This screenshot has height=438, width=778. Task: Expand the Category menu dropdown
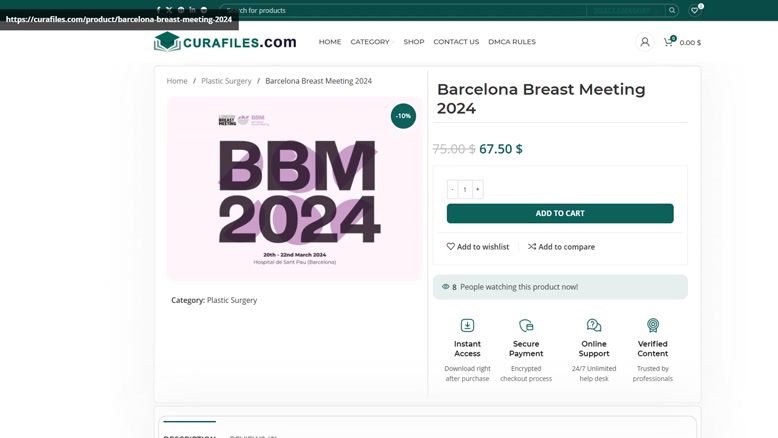click(372, 42)
